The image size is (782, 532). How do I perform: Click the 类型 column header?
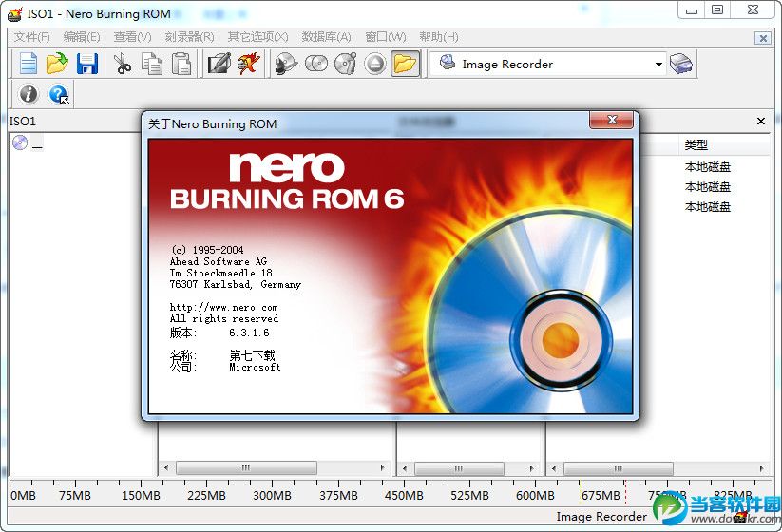(696, 145)
